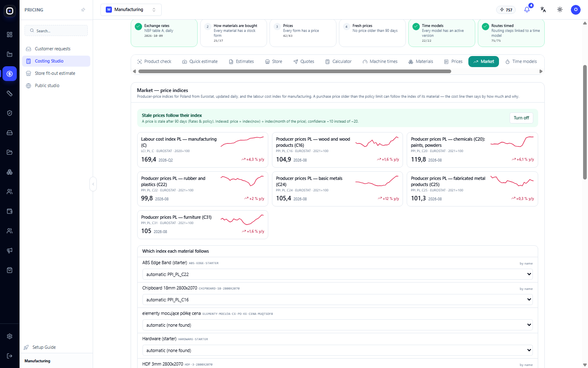
Task: Switch to the Quick estimate tab
Action: pos(200,62)
